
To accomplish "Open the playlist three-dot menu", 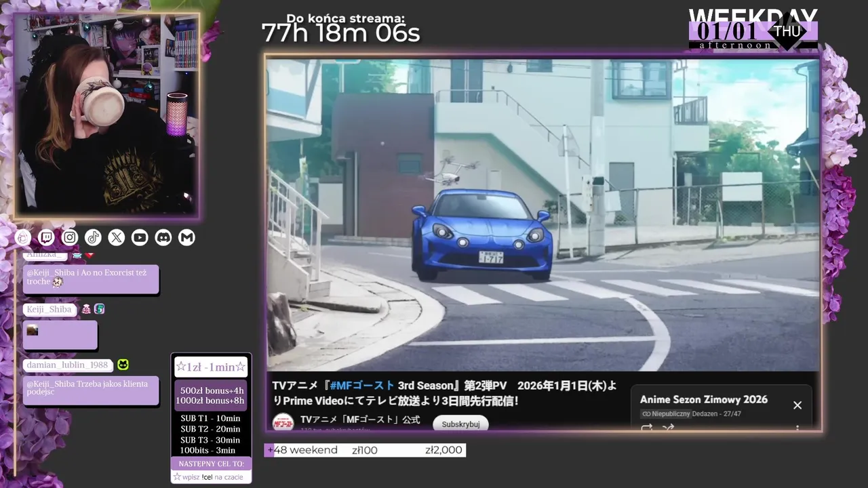I will click(x=797, y=428).
